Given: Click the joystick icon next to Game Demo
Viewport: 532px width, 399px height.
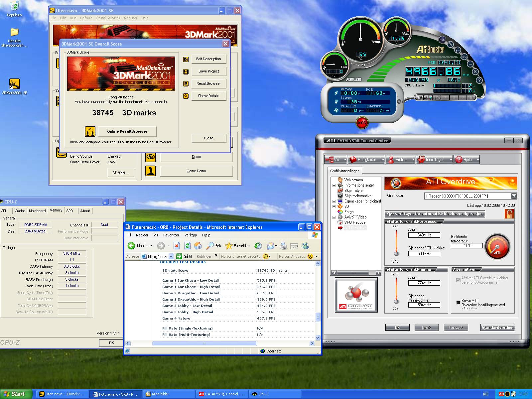Looking at the screenshot, I should (151, 171).
